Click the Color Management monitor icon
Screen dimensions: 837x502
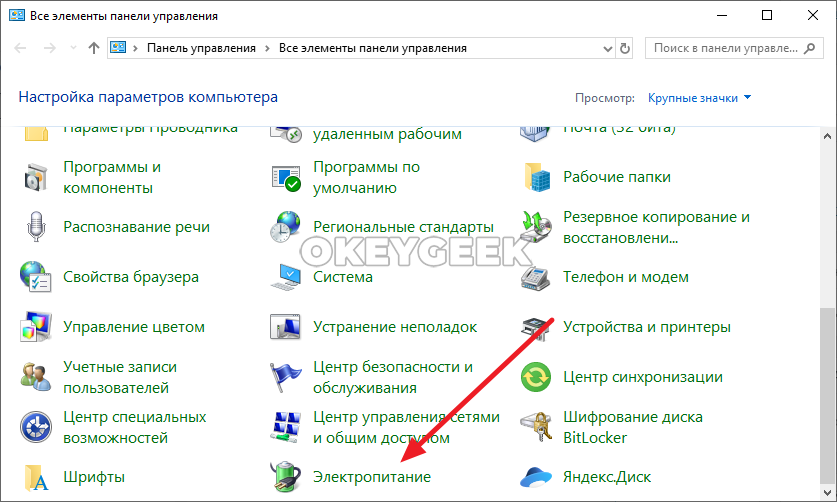36,327
